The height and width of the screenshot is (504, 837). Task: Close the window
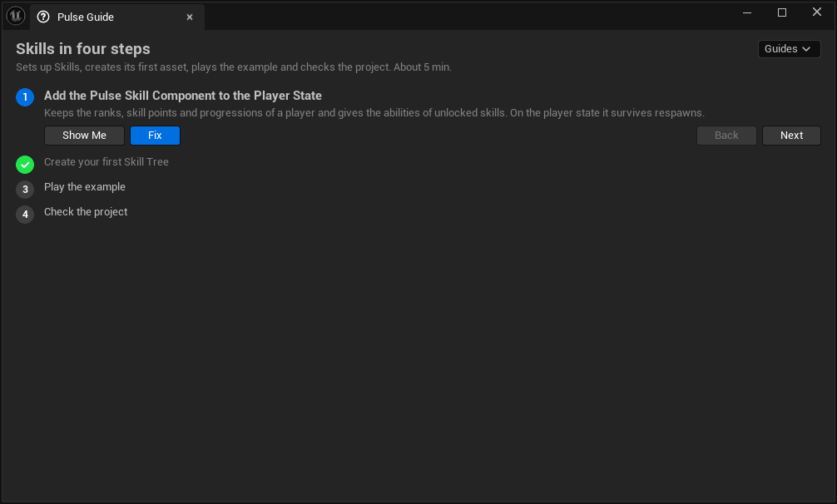[817, 12]
